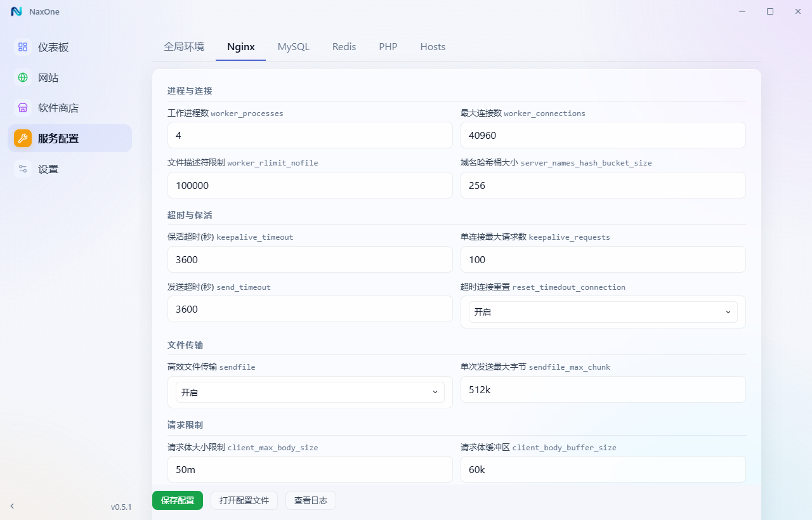Click the keepalive_timeout input field

coord(310,259)
